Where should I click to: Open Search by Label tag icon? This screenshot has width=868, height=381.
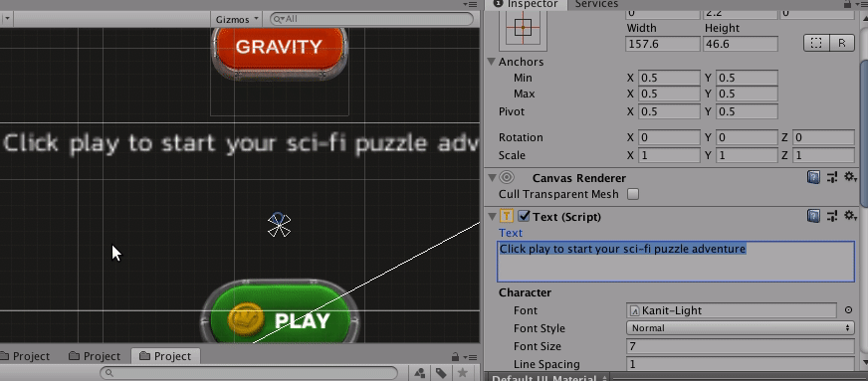441,373
